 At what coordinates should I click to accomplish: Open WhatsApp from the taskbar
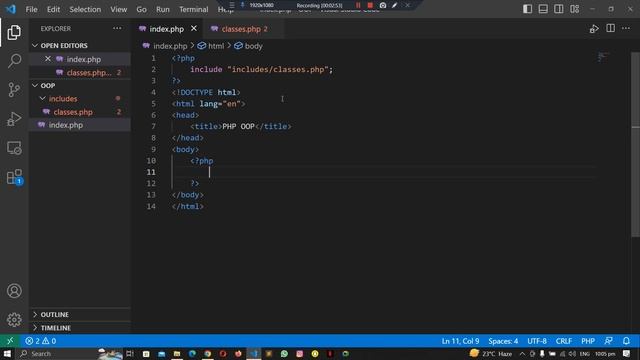tap(284, 353)
